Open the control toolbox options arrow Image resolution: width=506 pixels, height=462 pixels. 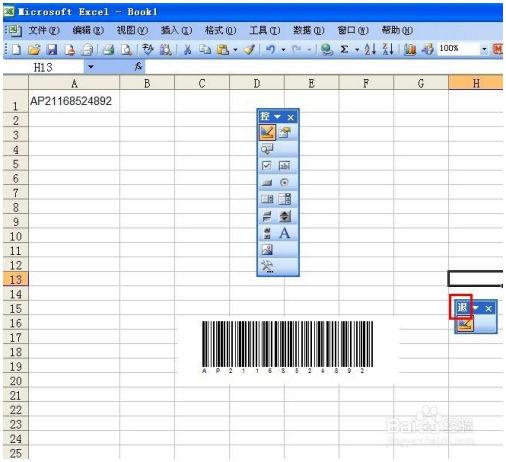[277, 117]
